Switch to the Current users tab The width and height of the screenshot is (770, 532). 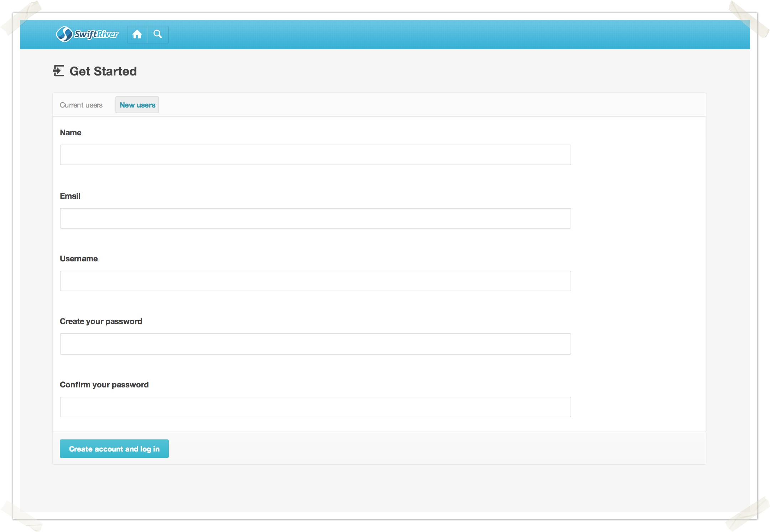[81, 105]
